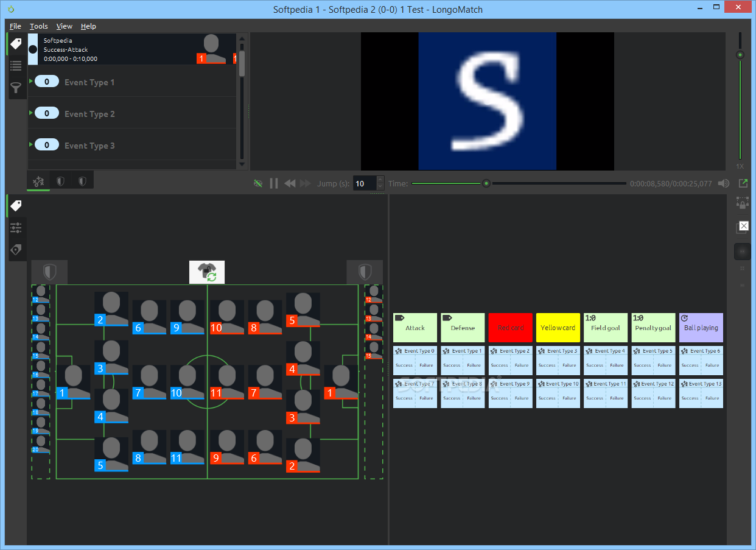Mute with the volume speaker icon
The height and width of the screenshot is (550, 756).
724,183
